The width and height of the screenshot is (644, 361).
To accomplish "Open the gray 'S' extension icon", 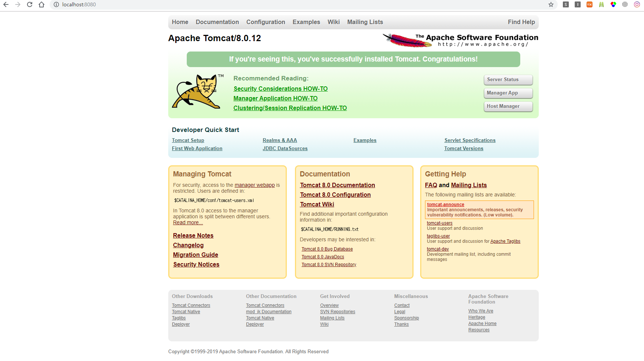I will point(566,4).
